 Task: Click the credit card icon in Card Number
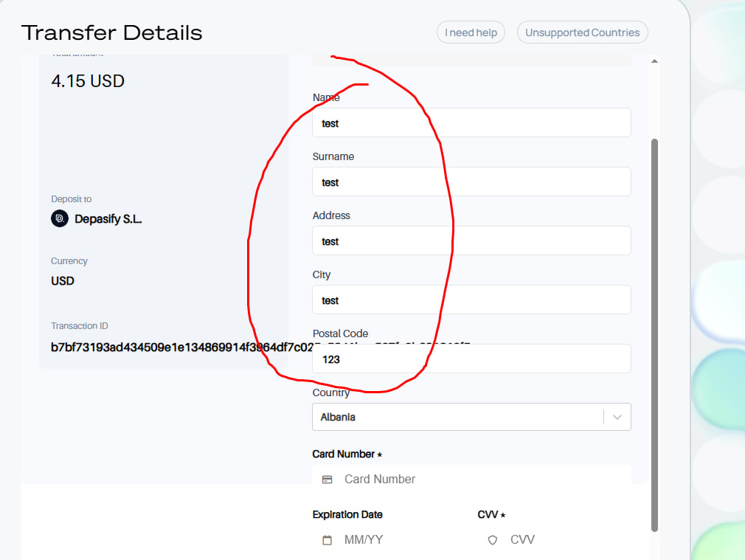pos(328,480)
